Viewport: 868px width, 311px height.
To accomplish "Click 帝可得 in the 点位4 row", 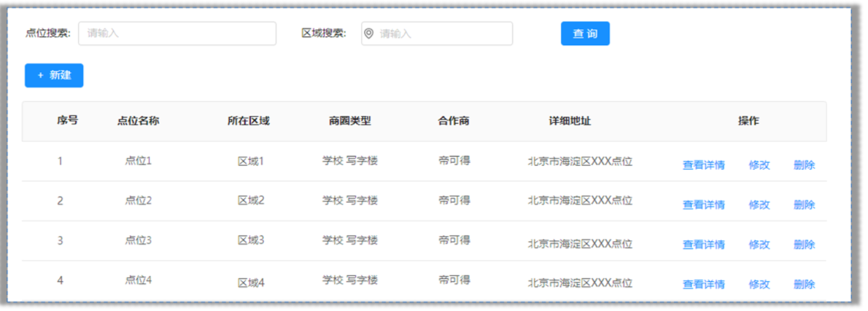I will point(454,280).
